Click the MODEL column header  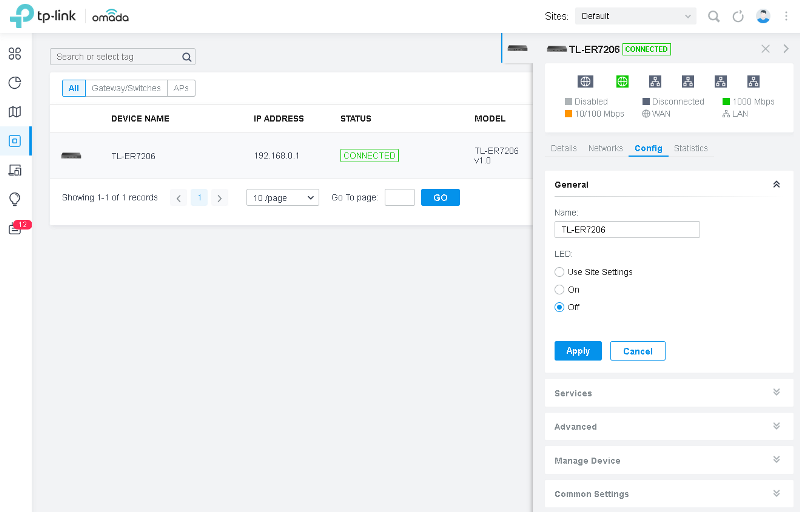[x=490, y=118]
